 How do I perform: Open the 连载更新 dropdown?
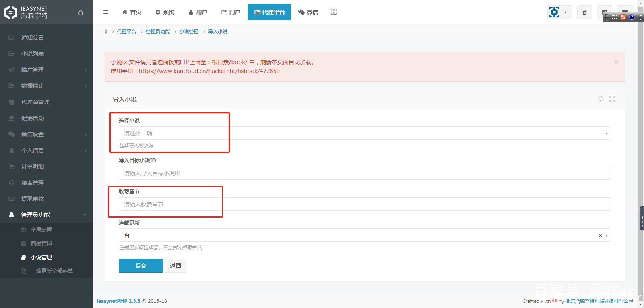point(365,235)
